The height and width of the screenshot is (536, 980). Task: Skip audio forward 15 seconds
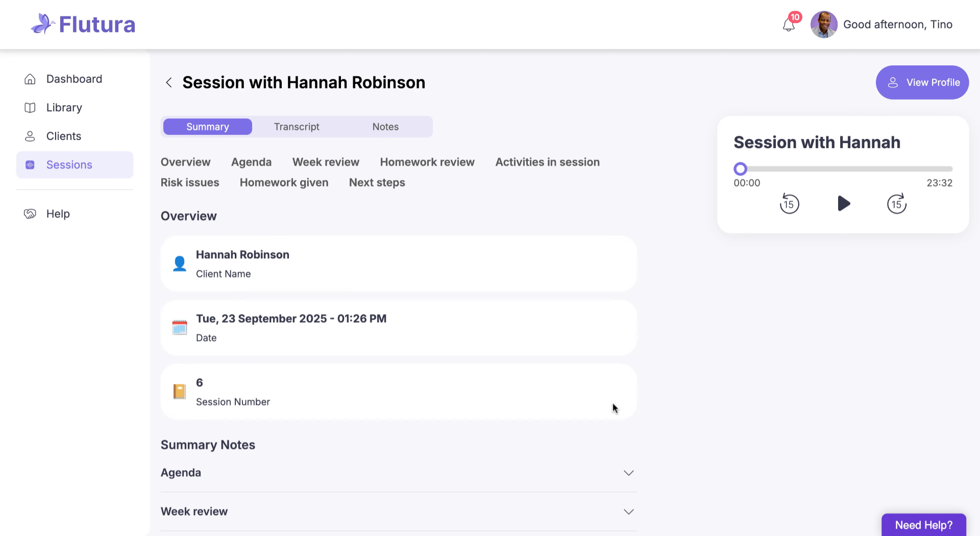click(x=896, y=204)
